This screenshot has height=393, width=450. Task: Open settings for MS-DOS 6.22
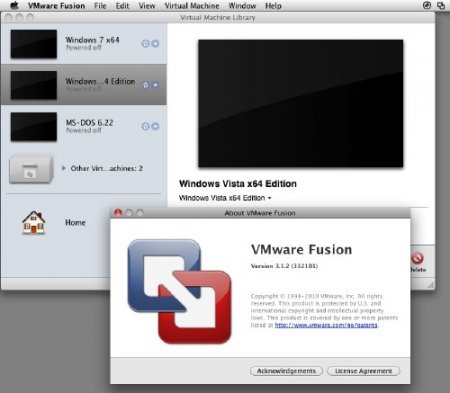(x=145, y=126)
